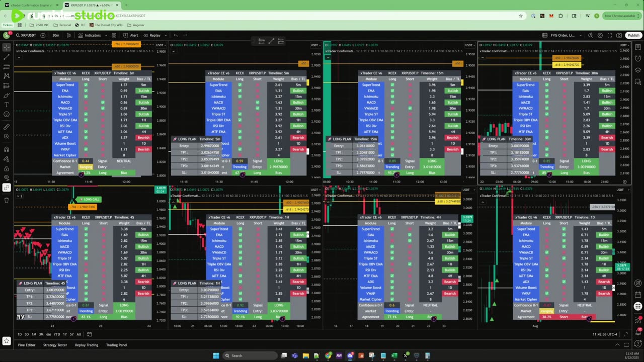Open the candle bar style selector
The height and width of the screenshot is (362, 644).
[68, 35]
